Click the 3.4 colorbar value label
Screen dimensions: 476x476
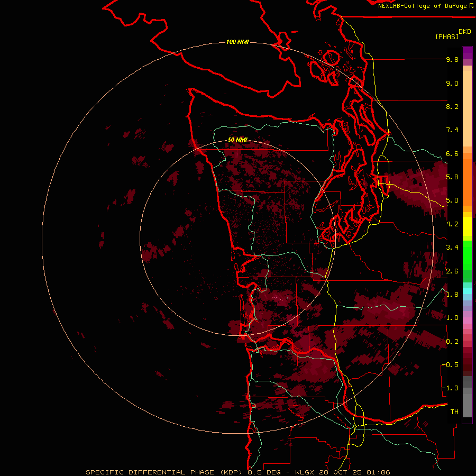click(452, 248)
